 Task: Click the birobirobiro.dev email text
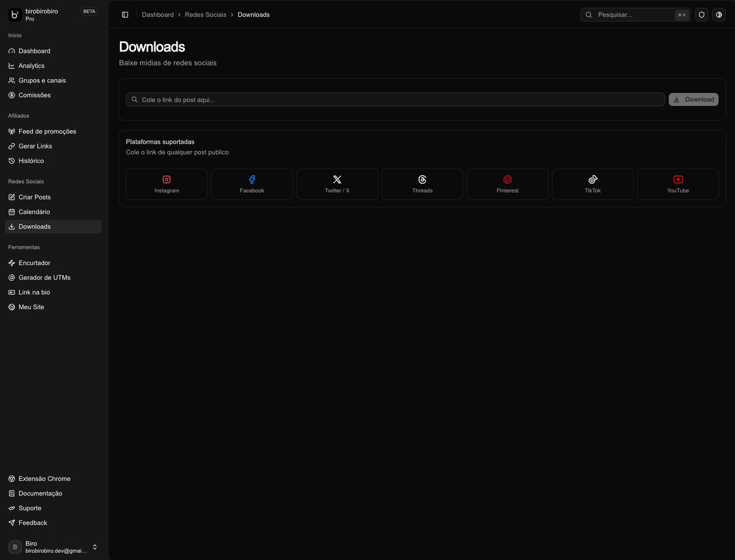pyautogui.click(x=56, y=551)
